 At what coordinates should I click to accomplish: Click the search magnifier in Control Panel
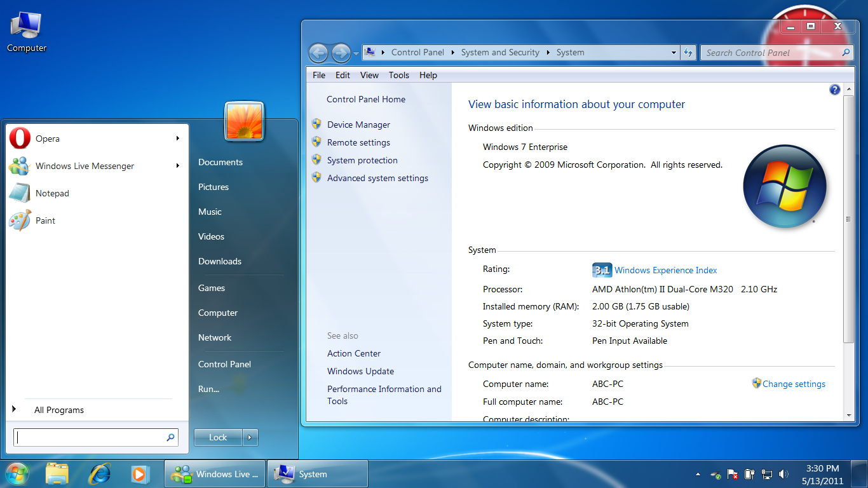pyautogui.click(x=846, y=53)
